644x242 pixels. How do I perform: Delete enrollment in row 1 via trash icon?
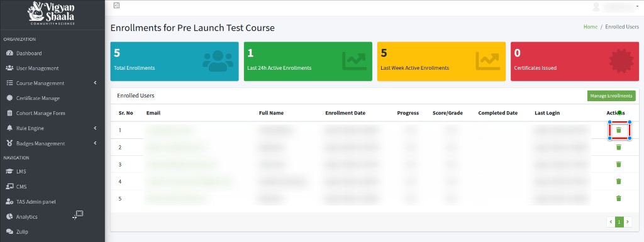(619, 130)
